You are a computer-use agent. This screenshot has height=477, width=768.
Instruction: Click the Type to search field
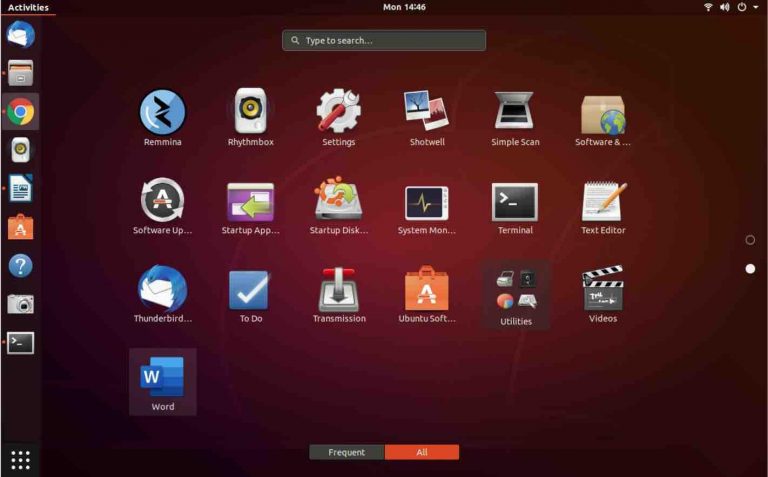point(384,40)
